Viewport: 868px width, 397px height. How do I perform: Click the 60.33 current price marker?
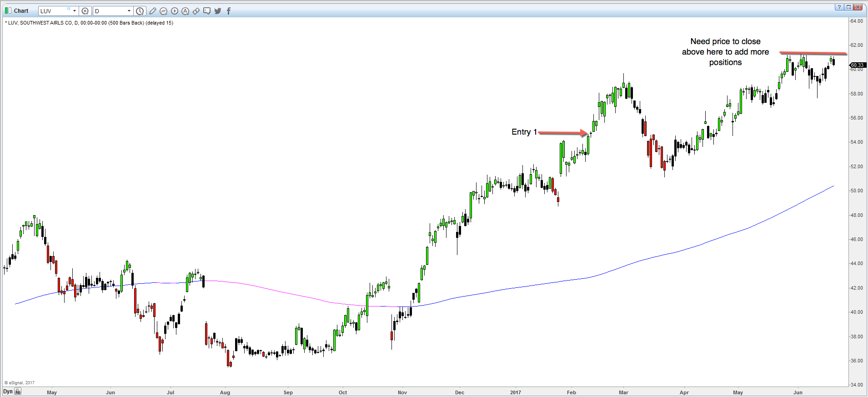(858, 65)
